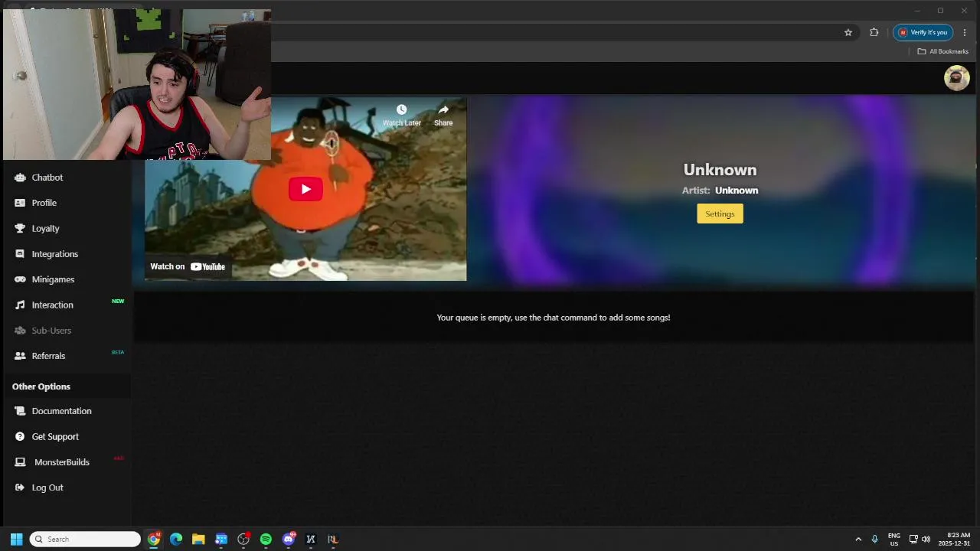Share the embedded YouTube video

tap(443, 115)
